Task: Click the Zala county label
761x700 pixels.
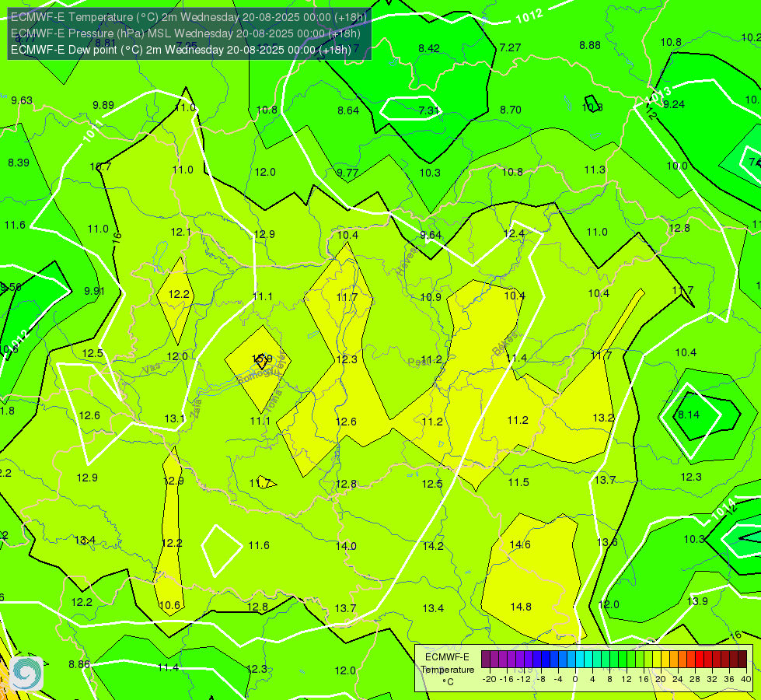Action: 196,408
